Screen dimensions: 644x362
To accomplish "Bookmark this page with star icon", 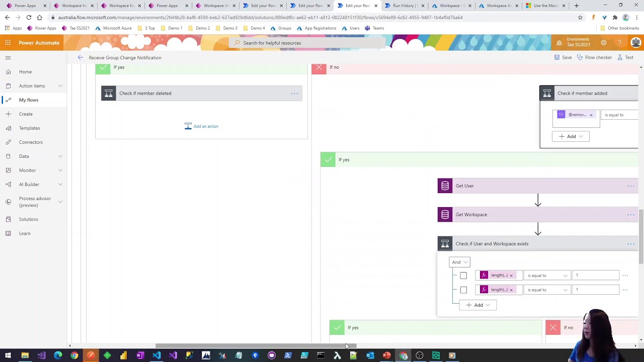I will click(580, 17).
